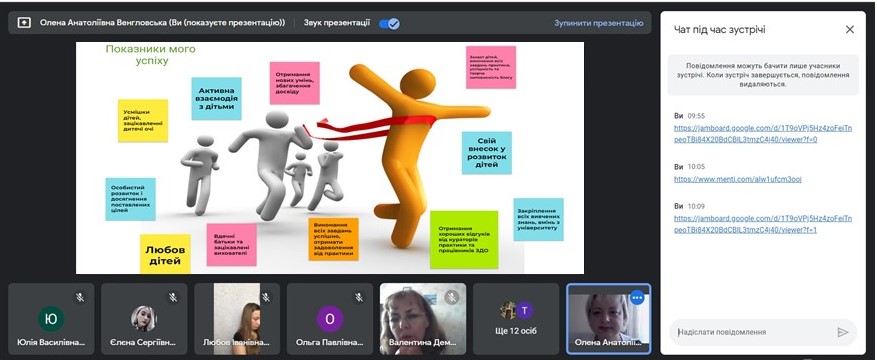Screen dimensions: 877x360
Task: Click the send message arrow icon
Action: tap(842, 332)
